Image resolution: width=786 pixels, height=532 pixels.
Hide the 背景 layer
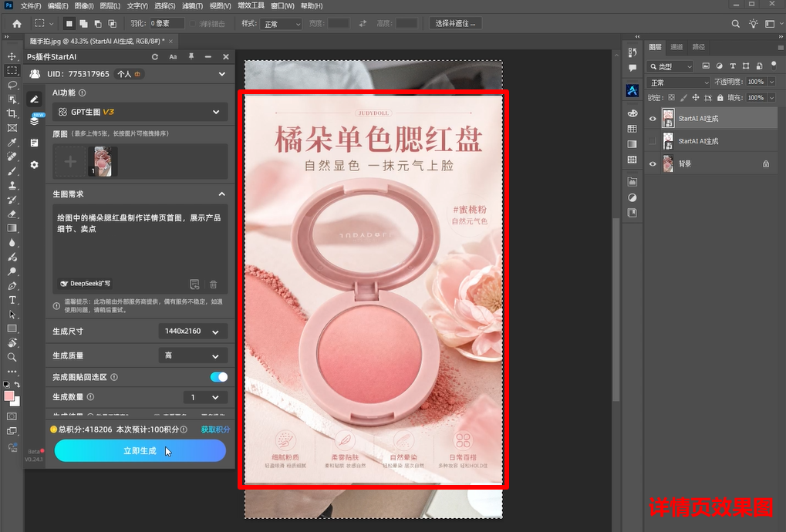pyautogui.click(x=653, y=163)
